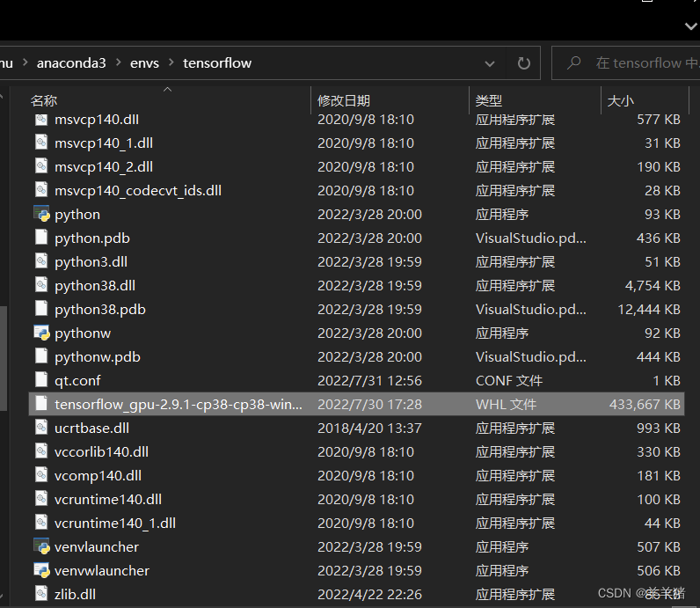Click the date 2022/7/31 12:56

pyautogui.click(x=369, y=381)
